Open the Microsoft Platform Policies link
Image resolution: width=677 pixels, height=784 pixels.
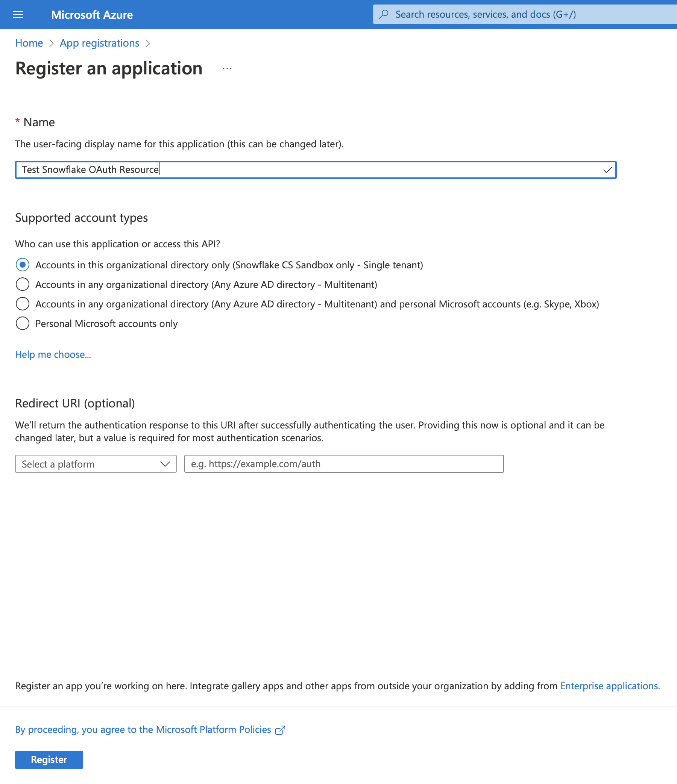(143, 730)
